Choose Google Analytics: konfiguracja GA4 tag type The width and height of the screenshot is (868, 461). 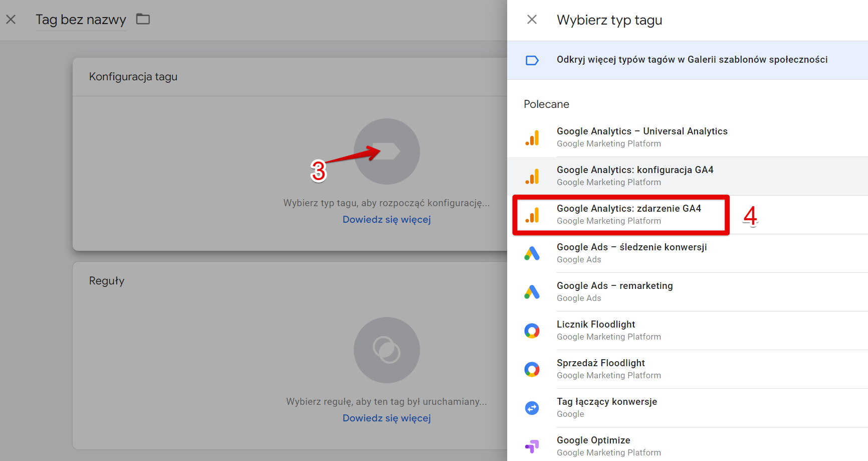coord(688,176)
